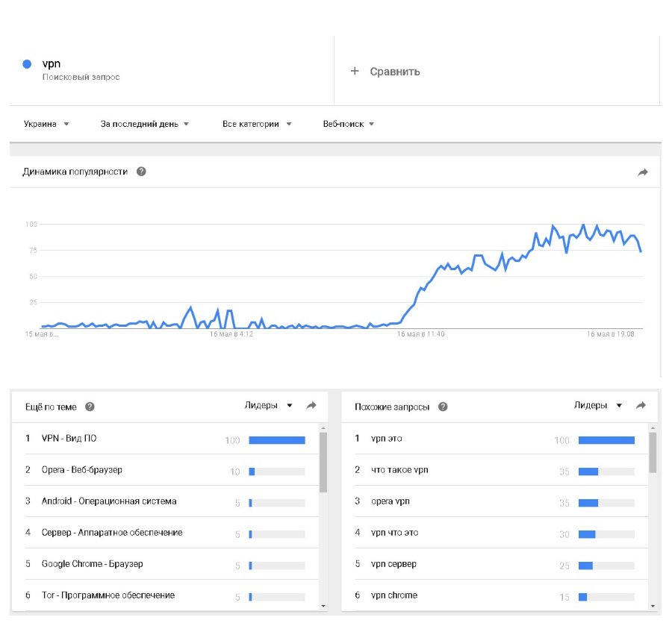Expand the Все категории dropdown
This screenshot has height=623, width=672.
coord(257,124)
